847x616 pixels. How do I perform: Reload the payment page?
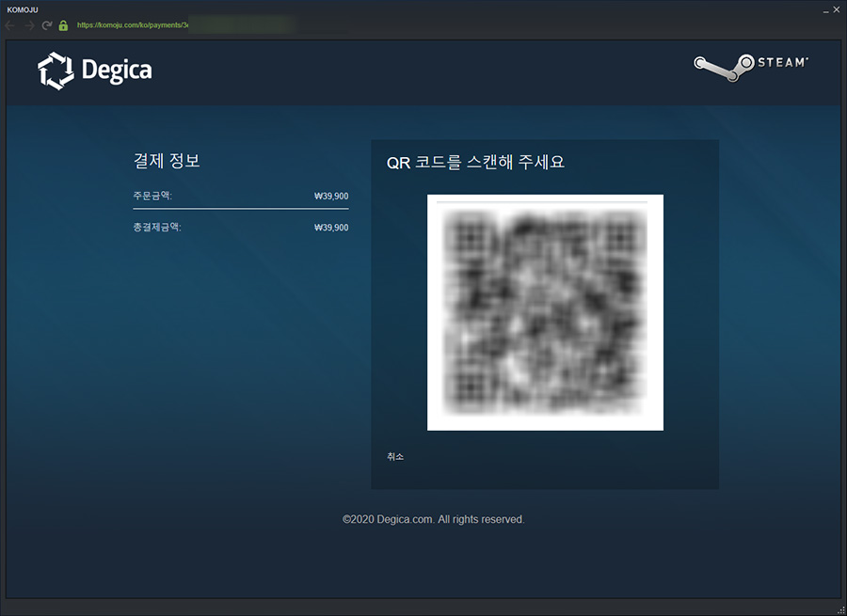click(47, 25)
